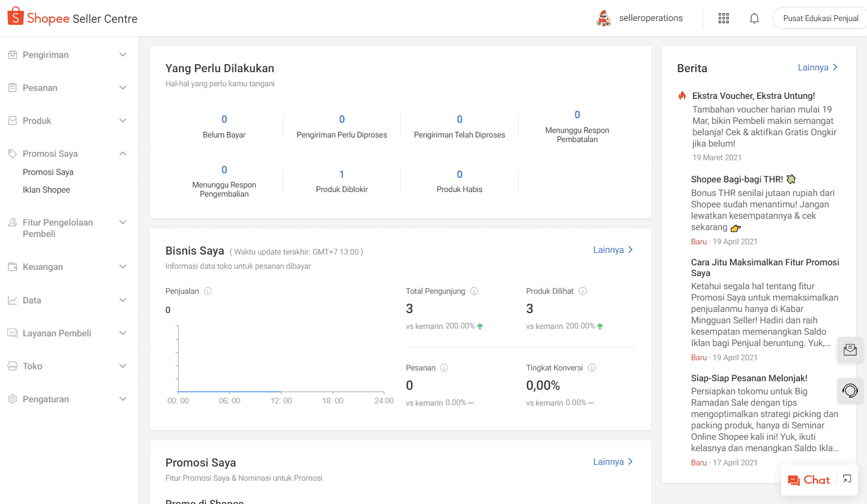Expand the Keuangan sidebar menu
Screen dimensions: 867x504
(68, 267)
